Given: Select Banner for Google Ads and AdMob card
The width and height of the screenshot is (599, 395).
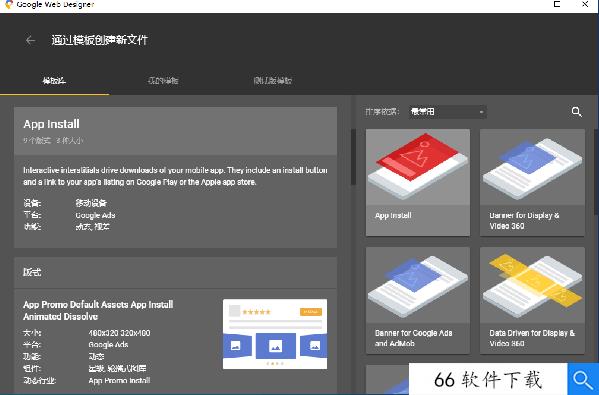Looking at the screenshot, I should [x=418, y=300].
